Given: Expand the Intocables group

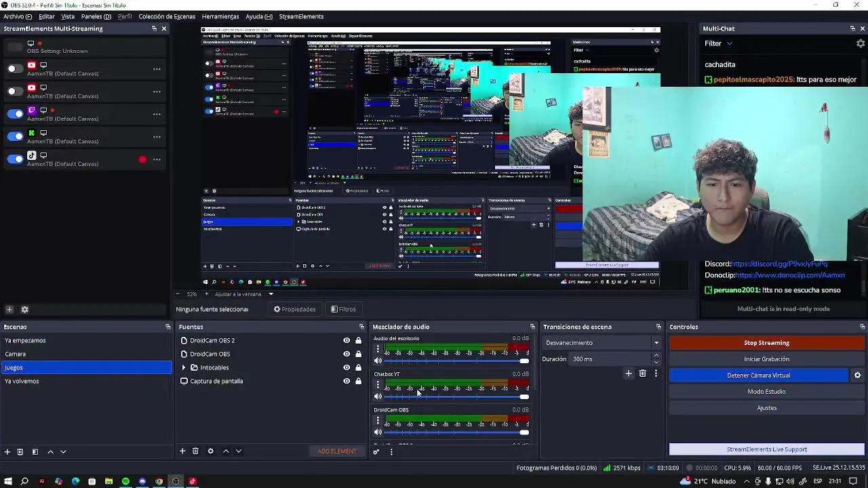Looking at the screenshot, I should pos(184,367).
